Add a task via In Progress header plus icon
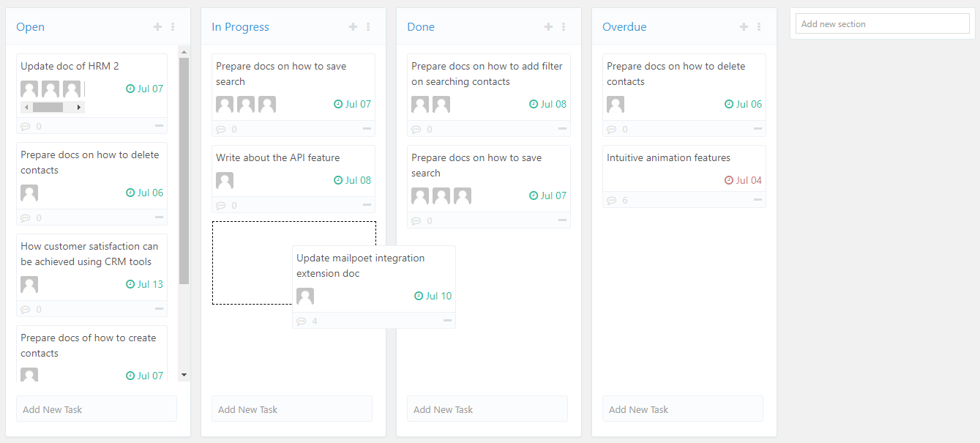980x443 pixels. click(x=353, y=27)
